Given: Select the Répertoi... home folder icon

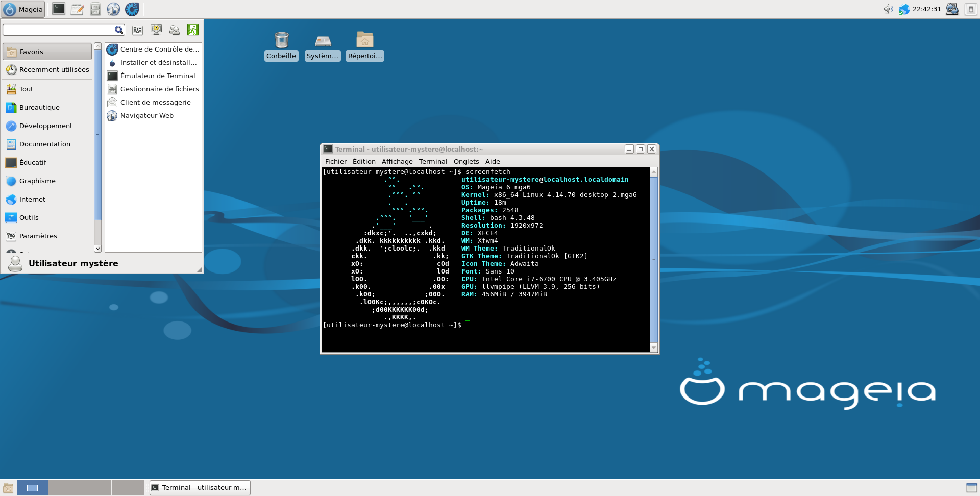Looking at the screenshot, I should click(x=365, y=46).
